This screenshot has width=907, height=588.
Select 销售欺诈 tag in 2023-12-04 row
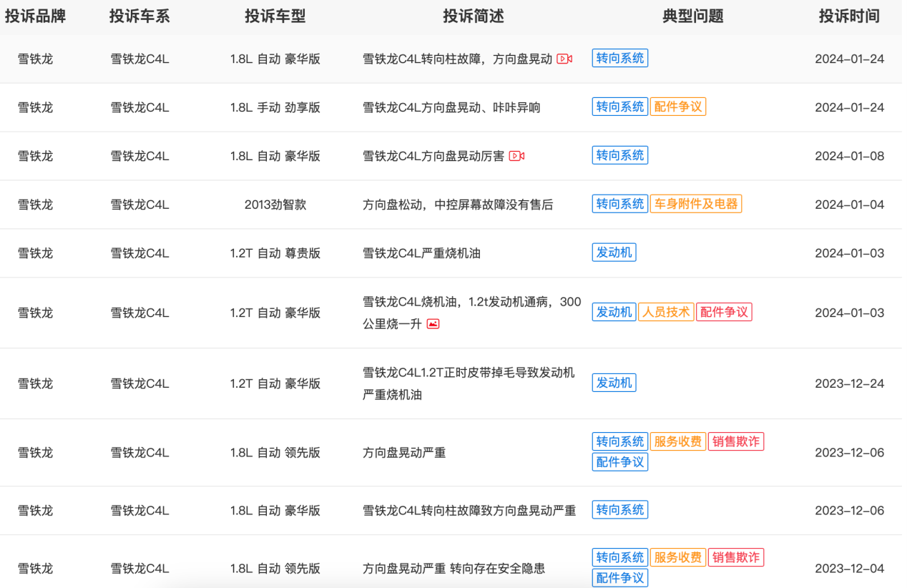[x=736, y=557]
